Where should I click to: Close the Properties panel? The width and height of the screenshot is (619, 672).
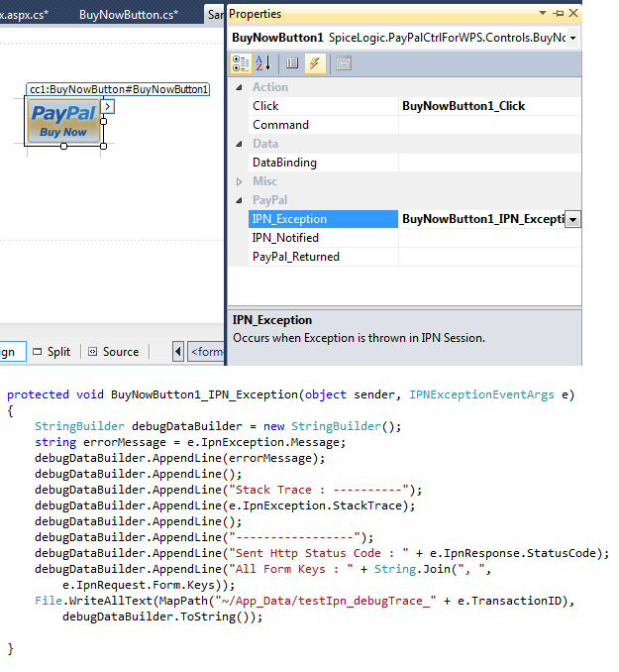(573, 13)
